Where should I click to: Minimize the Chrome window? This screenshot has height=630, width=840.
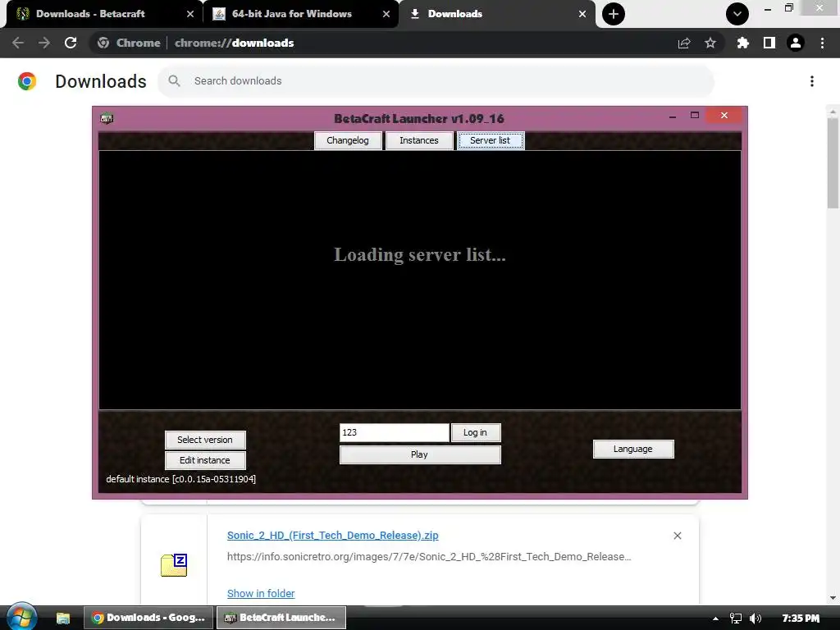pyautogui.click(x=767, y=8)
